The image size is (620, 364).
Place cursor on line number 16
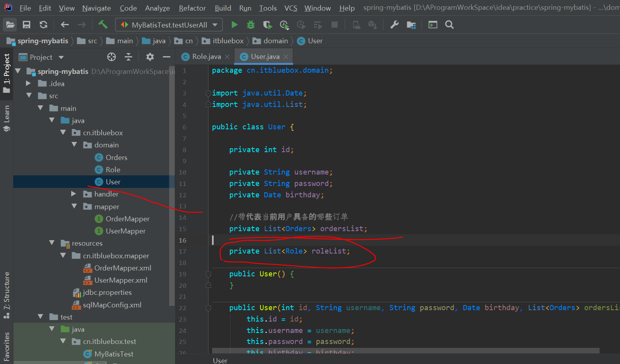pos(183,240)
